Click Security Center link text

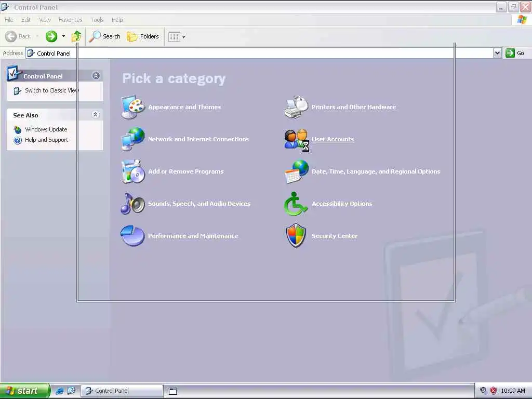[335, 236]
